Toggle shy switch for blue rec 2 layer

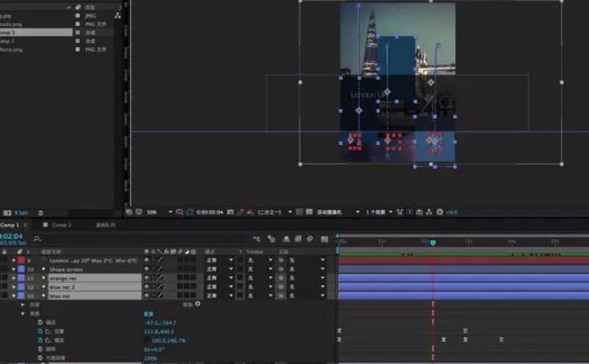[x=147, y=287]
